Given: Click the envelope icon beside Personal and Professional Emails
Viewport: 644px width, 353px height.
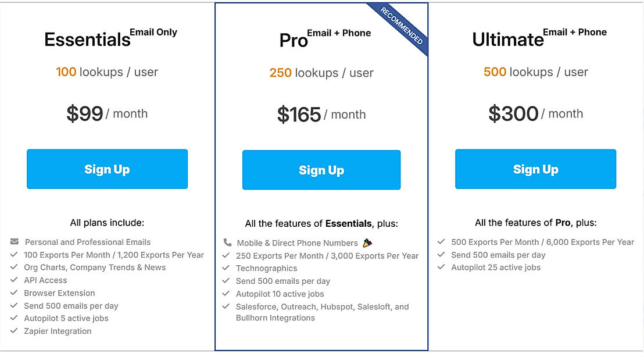Looking at the screenshot, I should (15, 241).
